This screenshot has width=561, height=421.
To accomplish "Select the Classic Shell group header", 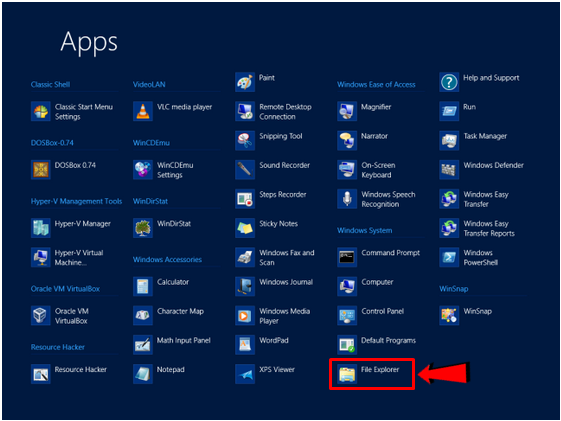I will (50, 85).
